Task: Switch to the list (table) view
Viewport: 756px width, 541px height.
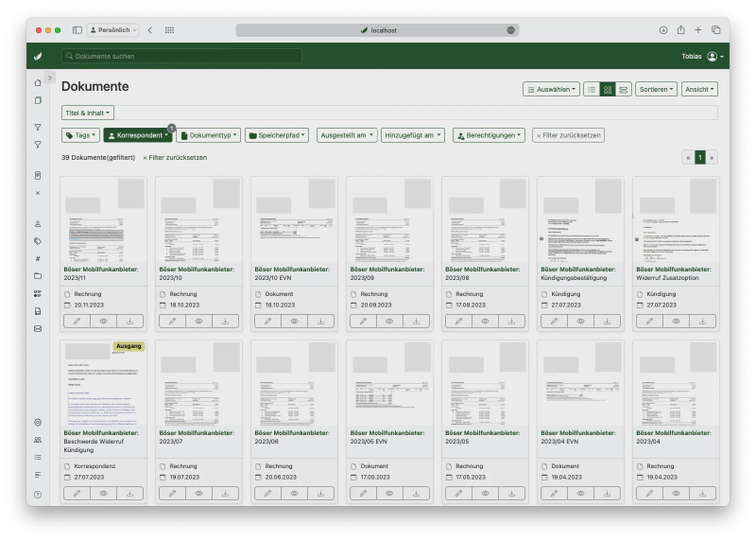Action: (592, 90)
